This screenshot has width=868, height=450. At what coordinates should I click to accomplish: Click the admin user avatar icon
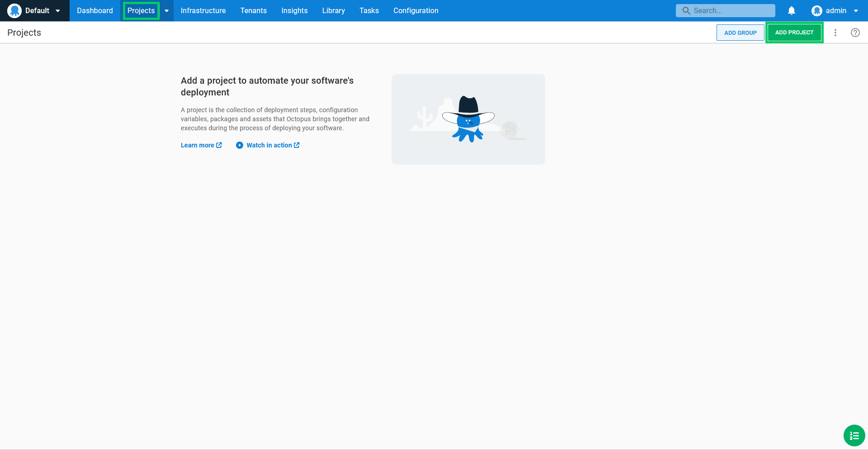click(816, 11)
